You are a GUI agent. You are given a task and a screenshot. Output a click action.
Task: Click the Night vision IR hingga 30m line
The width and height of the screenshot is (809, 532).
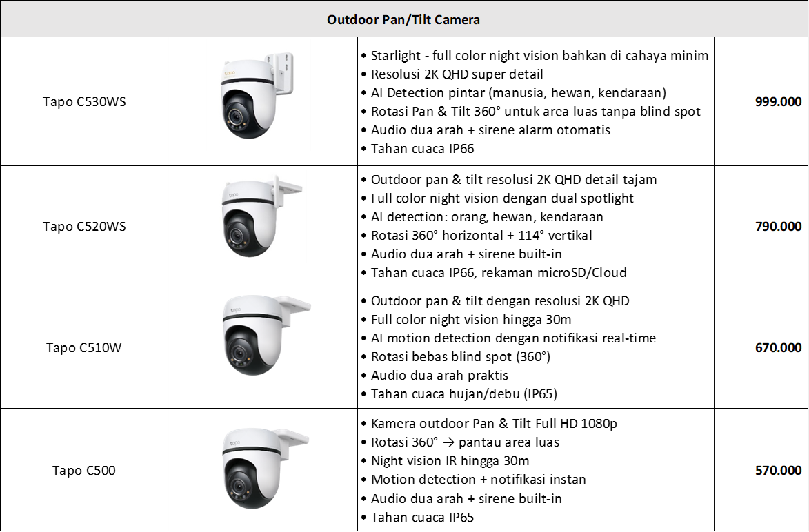click(445, 461)
